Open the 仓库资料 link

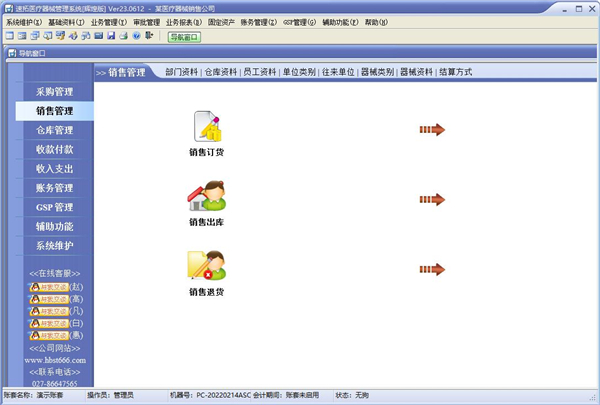[221, 72]
